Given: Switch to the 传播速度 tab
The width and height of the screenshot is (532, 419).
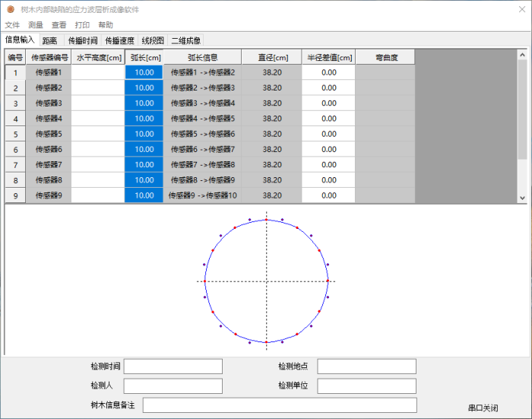Looking at the screenshot, I should 120,40.
